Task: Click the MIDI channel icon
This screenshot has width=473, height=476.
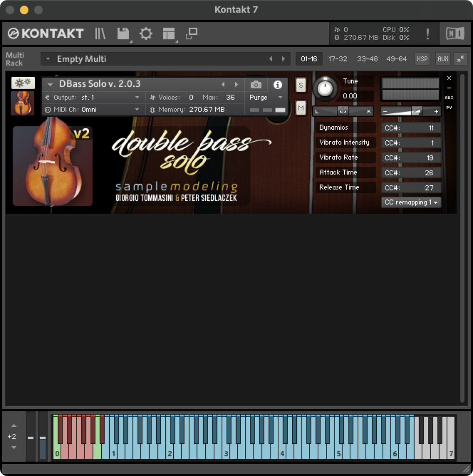Action: pyautogui.click(x=47, y=110)
